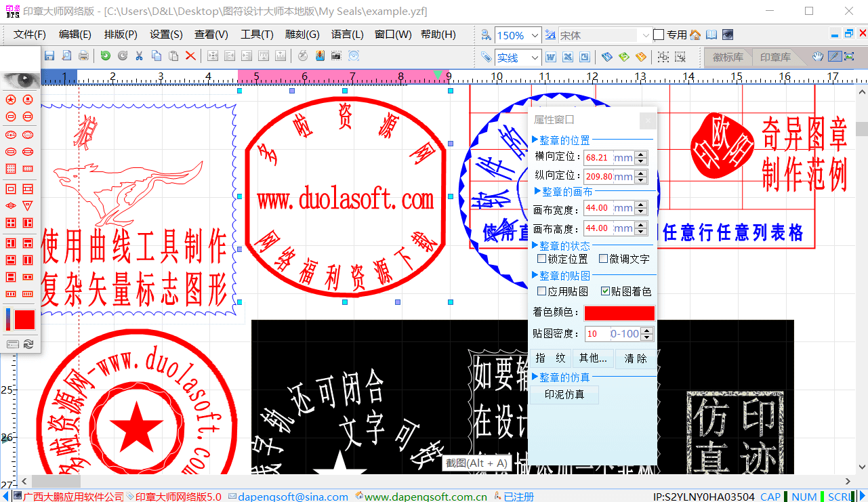Screen dimensions: 868x502
Task: Redo with the gray arrow icon
Action: (122, 56)
